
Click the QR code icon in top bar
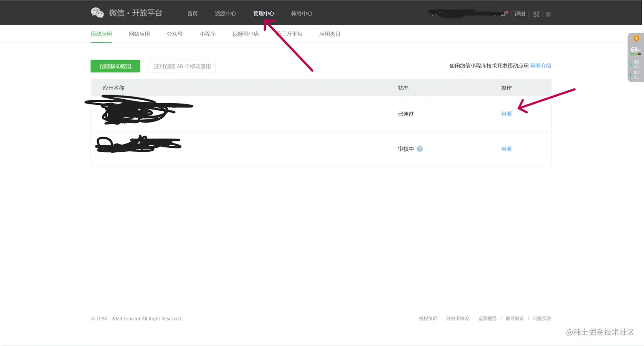pos(536,14)
